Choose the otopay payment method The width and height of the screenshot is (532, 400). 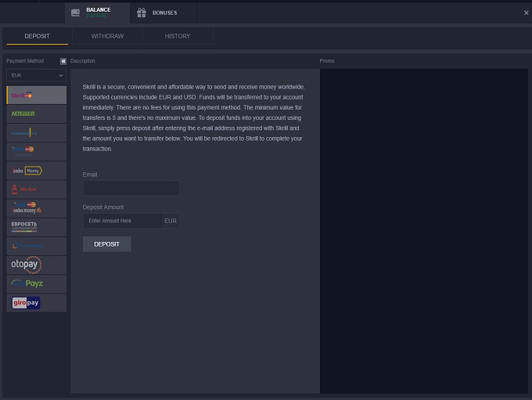coord(36,265)
